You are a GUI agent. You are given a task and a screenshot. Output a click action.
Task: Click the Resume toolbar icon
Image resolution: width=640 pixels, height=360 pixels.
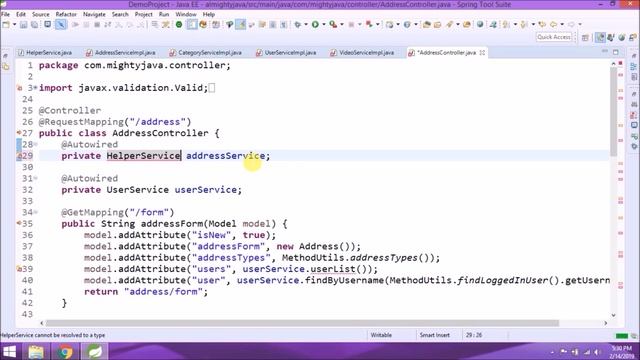[x=75, y=24]
